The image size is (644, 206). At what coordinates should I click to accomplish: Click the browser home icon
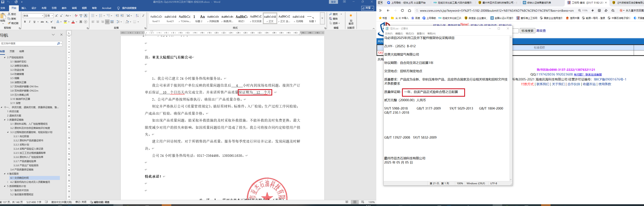[x=410, y=10]
